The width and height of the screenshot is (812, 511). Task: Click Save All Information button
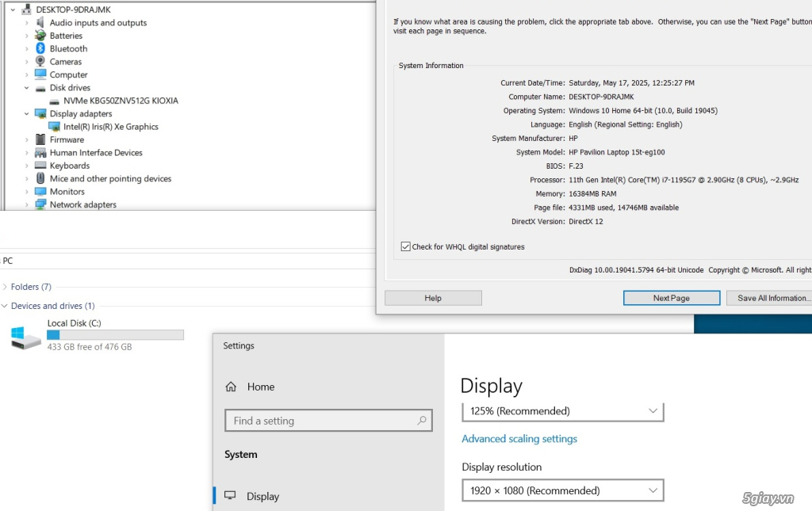click(769, 298)
